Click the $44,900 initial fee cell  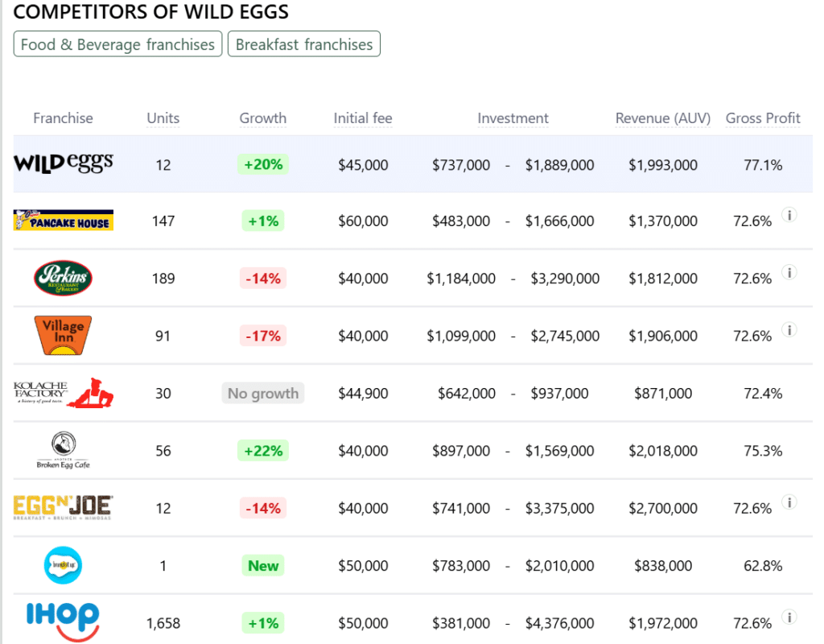pyautogui.click(x=363, y=393)
